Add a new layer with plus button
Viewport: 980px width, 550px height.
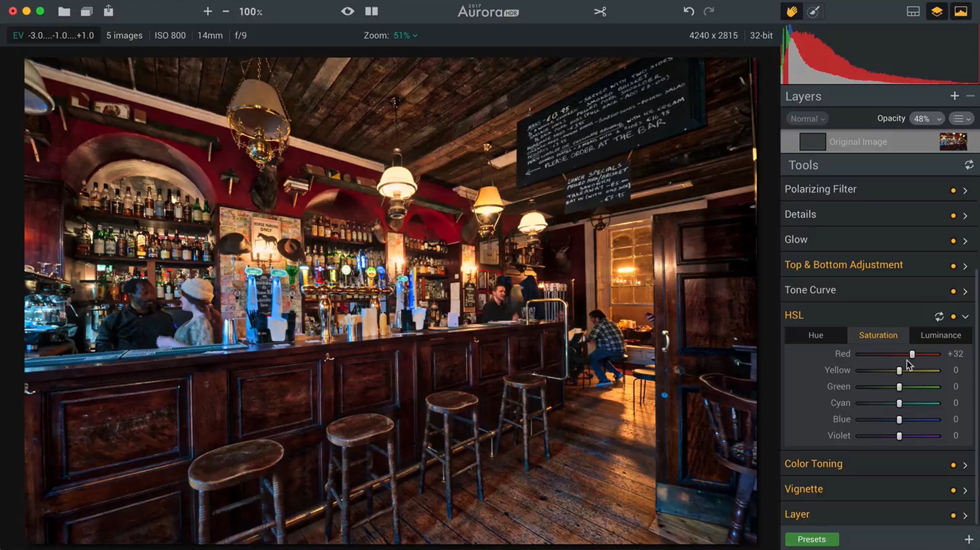pos(954,96)
